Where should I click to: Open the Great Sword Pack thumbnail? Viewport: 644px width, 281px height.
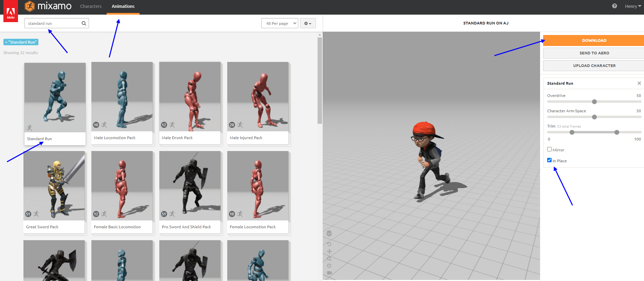coord(54,186)
